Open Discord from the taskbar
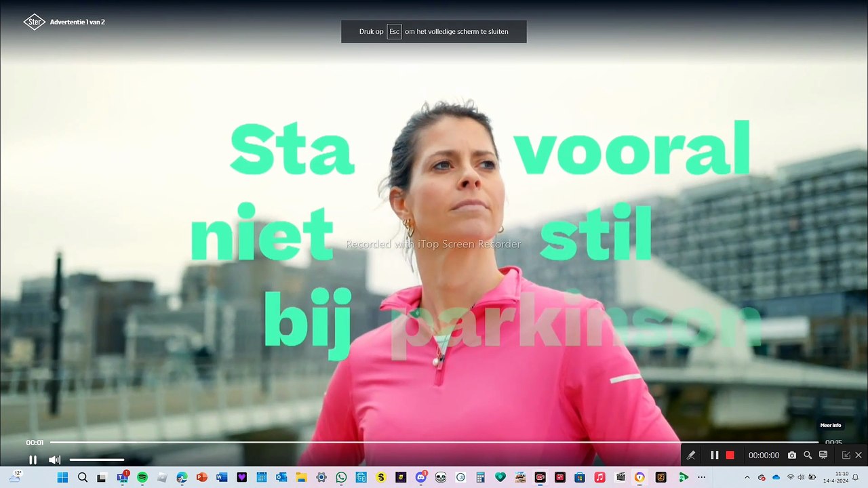 click(420, 477)
